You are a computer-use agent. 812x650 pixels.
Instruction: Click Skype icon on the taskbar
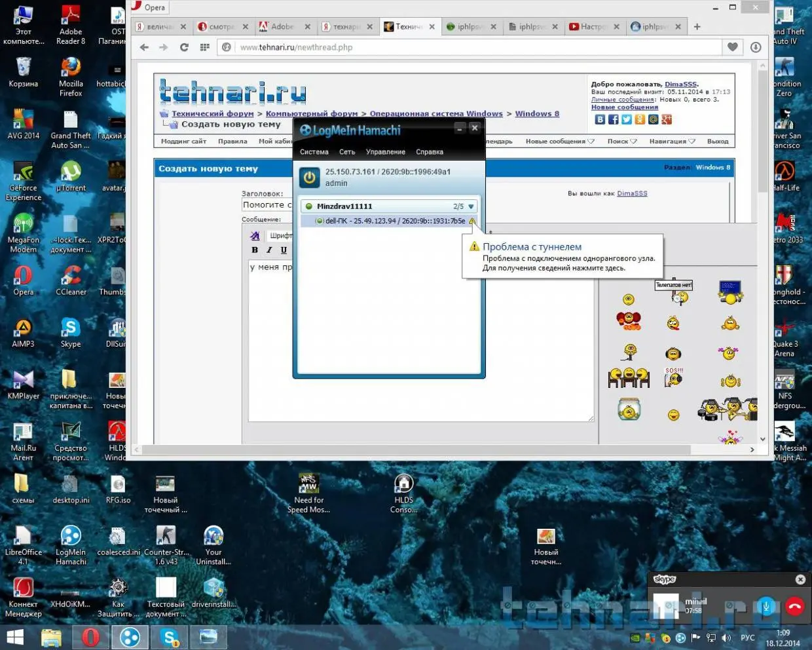(x=170, y=637)
